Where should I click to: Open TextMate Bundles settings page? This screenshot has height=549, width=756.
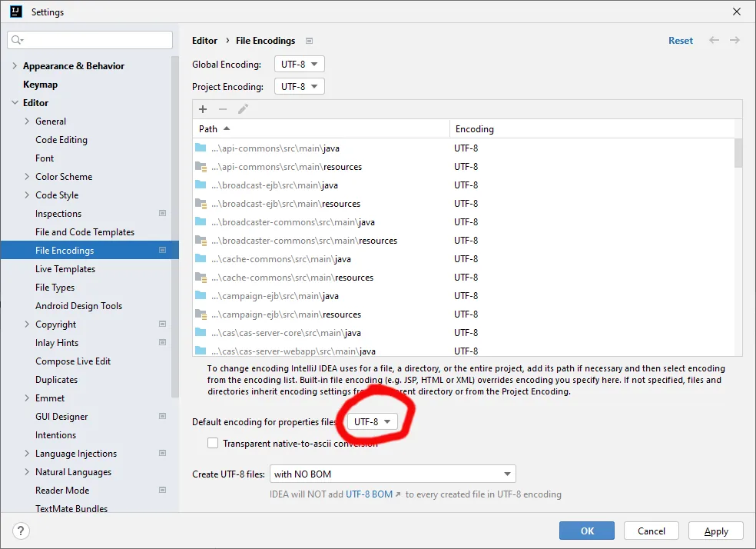[71, 508]
